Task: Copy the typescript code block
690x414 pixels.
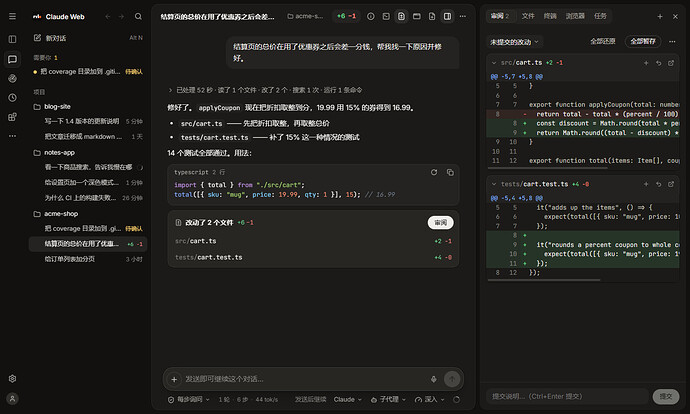Action: point(450,172)
